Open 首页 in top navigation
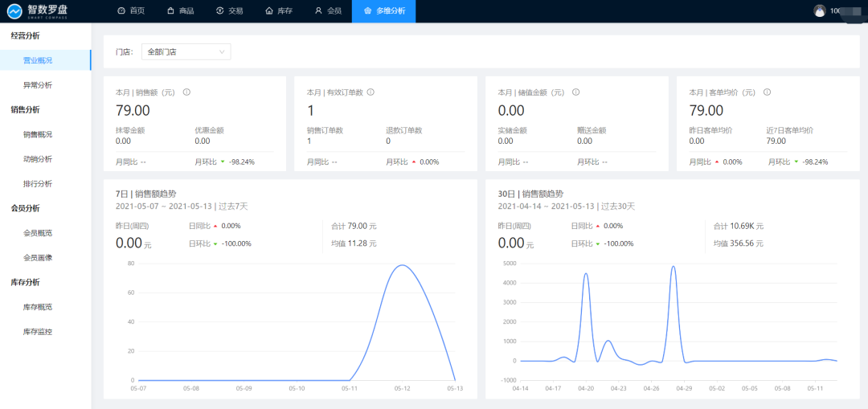 (x=131, y=11)
